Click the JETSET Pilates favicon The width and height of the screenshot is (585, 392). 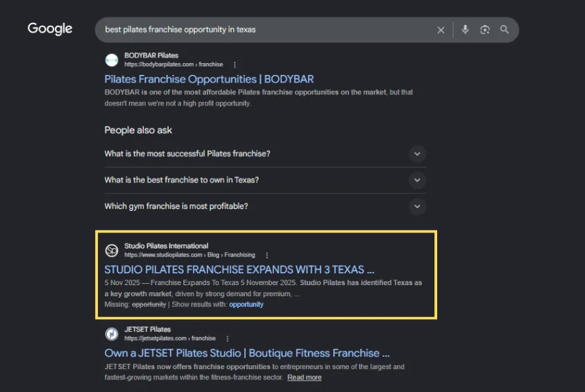(x=112, y=334)
